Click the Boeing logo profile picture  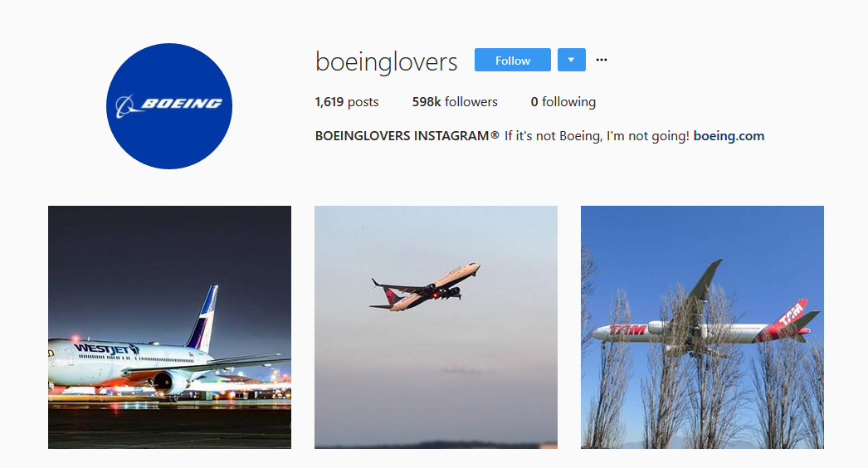click(168, 105)
